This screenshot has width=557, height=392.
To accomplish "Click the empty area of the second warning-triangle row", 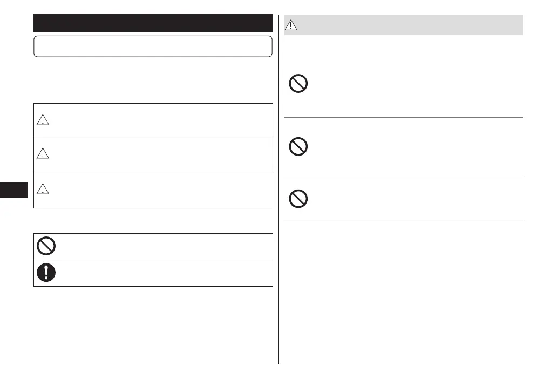I will tap(162, 154).
